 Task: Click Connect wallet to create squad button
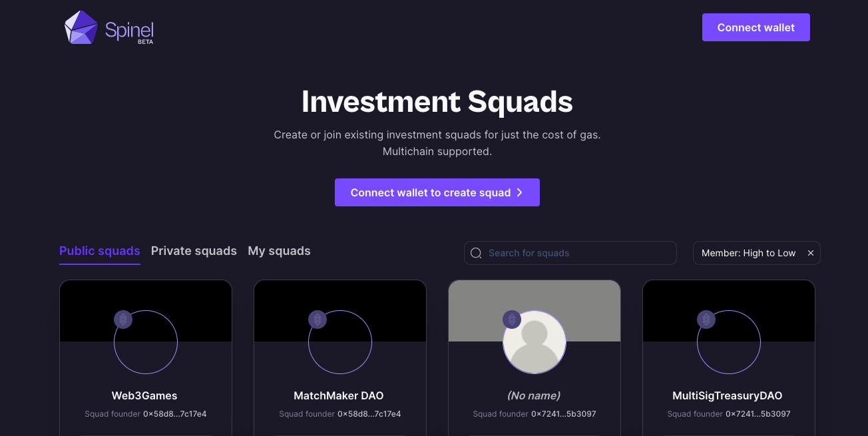tap(437, 192)
